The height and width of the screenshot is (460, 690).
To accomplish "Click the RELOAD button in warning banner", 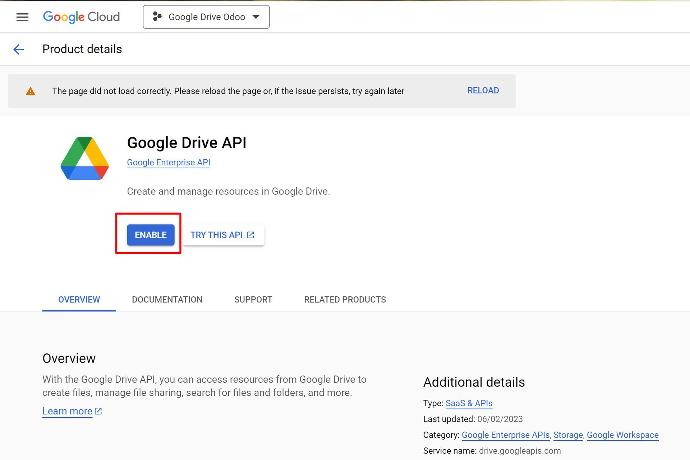I will [x=483, y=90].
